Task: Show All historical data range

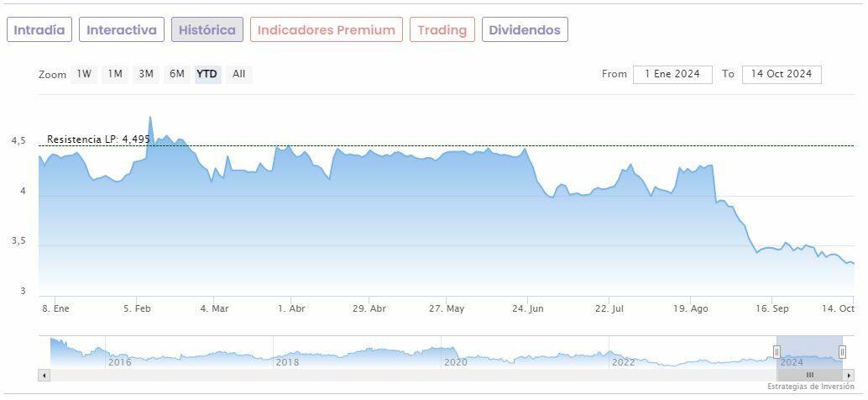Action: (239, 74)
